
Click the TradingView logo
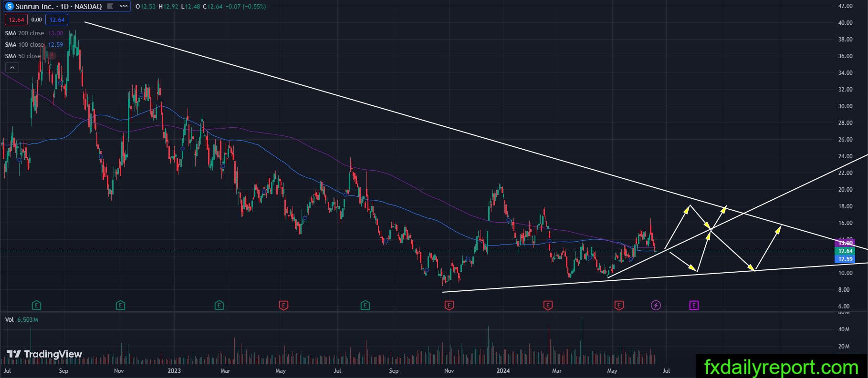tap(44, 354)
